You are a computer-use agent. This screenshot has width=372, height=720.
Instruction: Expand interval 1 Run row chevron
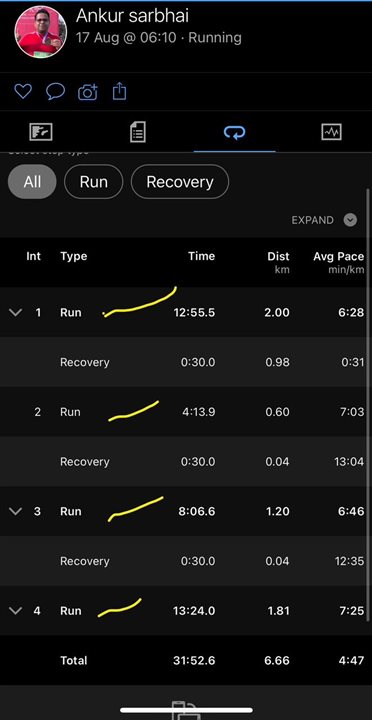click(16, 313)
